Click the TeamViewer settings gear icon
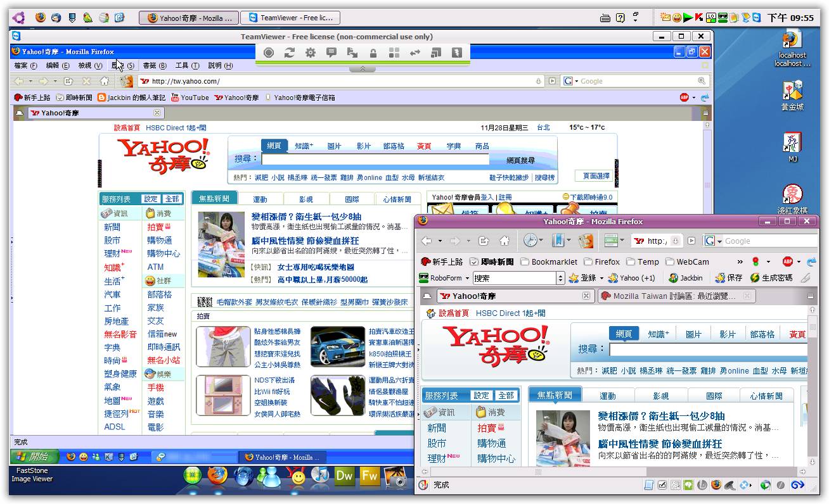 [x=310, y=53]
